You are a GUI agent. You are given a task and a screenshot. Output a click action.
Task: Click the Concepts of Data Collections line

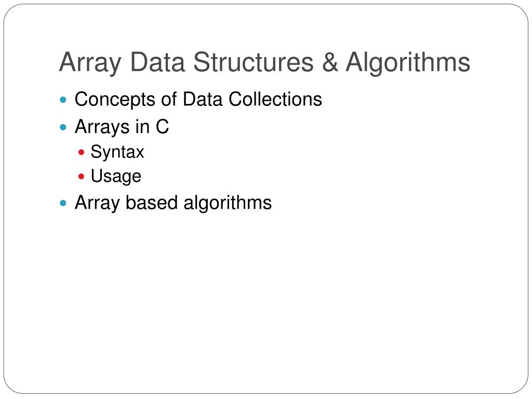click(x=198, y=100)
